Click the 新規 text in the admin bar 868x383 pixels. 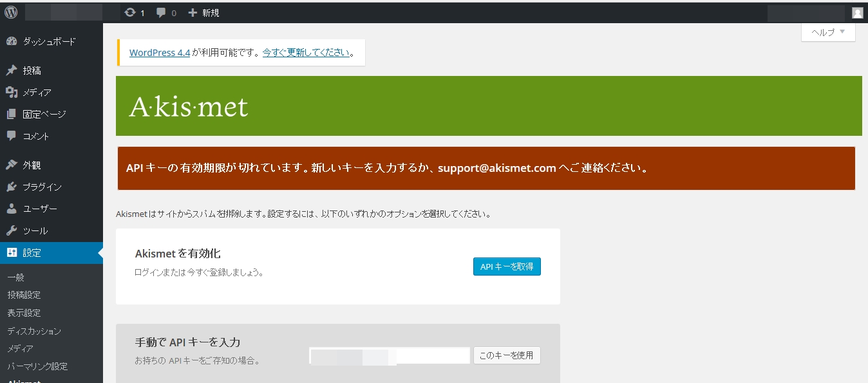(x=211, y=13)
